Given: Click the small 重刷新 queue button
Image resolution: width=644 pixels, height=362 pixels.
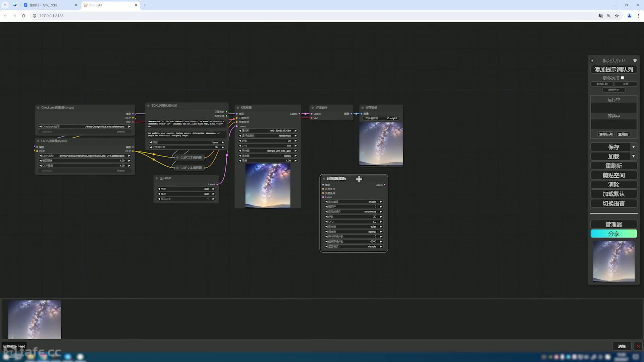Looking at the screenshot, I should click(623, 134).
